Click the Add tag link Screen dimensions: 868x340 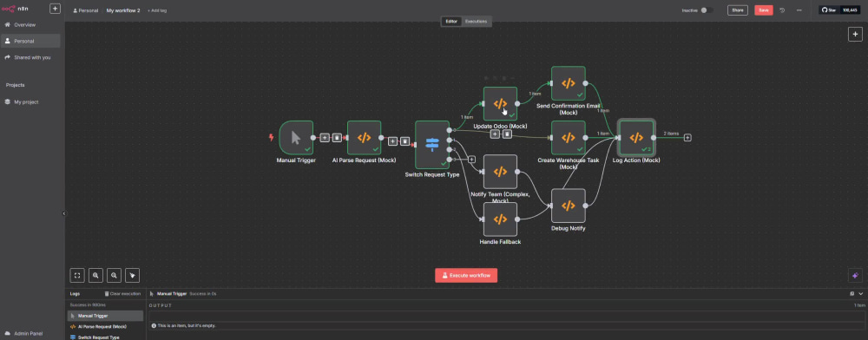click(x=156, y=10)
